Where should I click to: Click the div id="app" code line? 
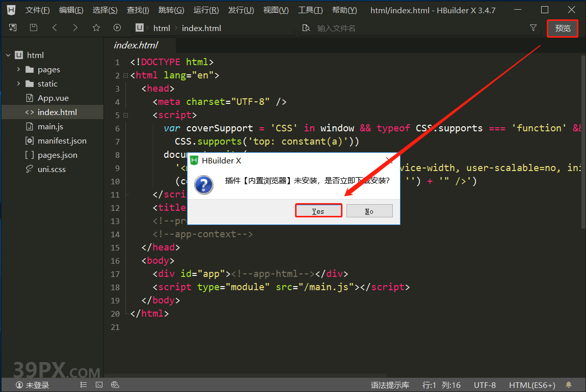click(x=250, y=274)
